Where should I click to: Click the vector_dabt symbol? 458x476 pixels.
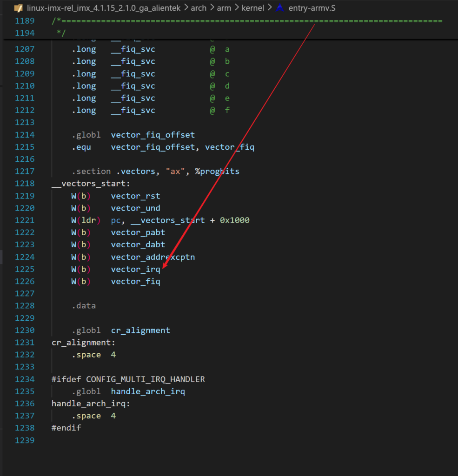click(x=138, y=245)
